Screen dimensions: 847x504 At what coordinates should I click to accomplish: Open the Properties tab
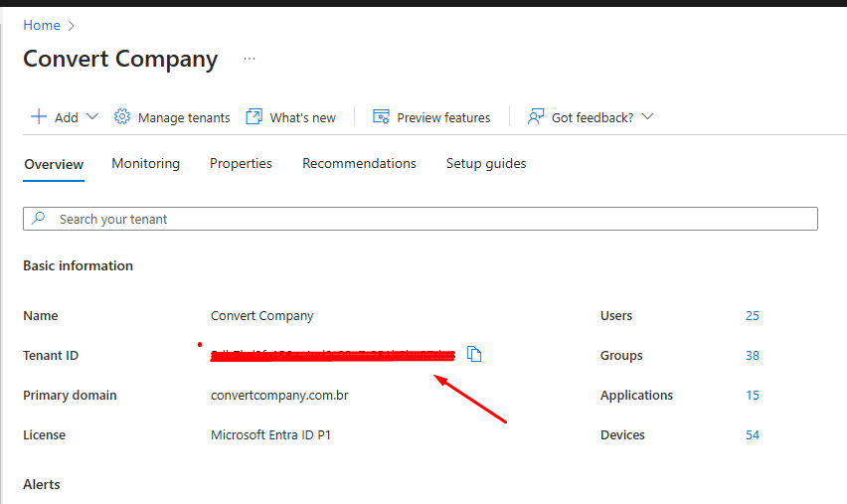241,164
